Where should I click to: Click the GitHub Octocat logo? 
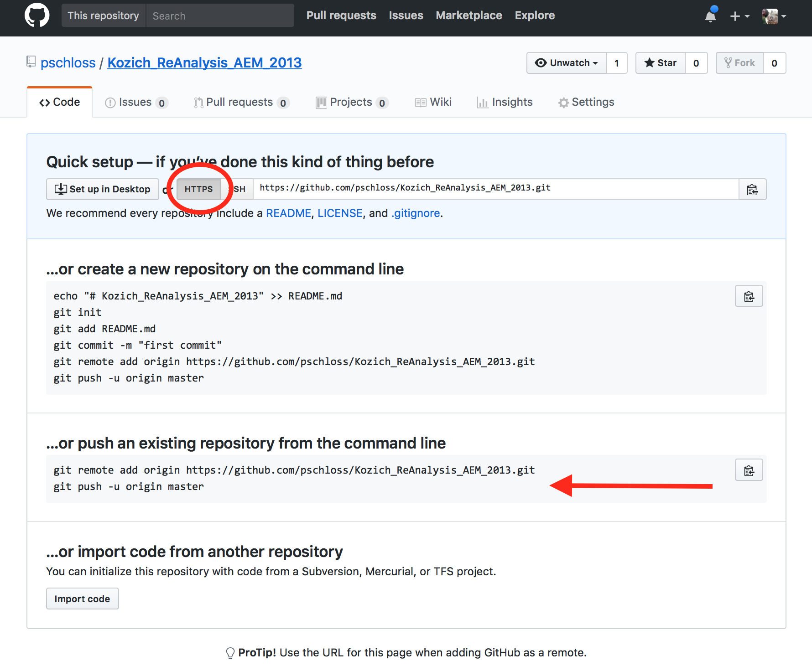[37, 15]
